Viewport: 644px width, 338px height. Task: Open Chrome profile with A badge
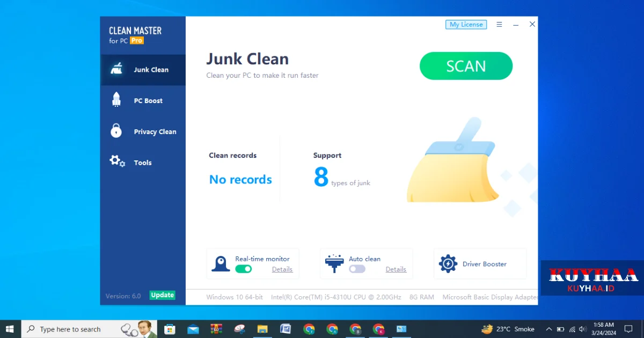point(332,329)
